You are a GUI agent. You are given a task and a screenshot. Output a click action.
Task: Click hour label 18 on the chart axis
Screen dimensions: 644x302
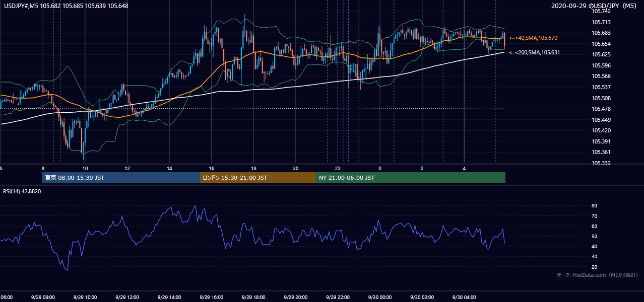pos(253,169)
